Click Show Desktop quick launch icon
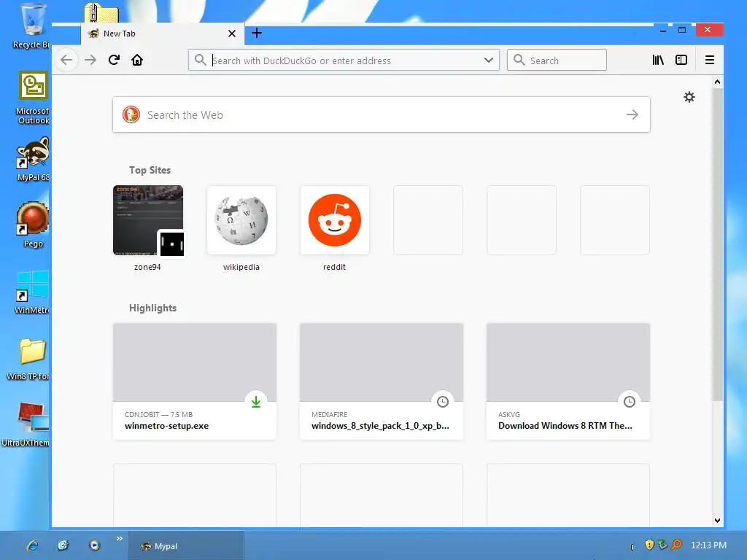 [x=63, y=545]
